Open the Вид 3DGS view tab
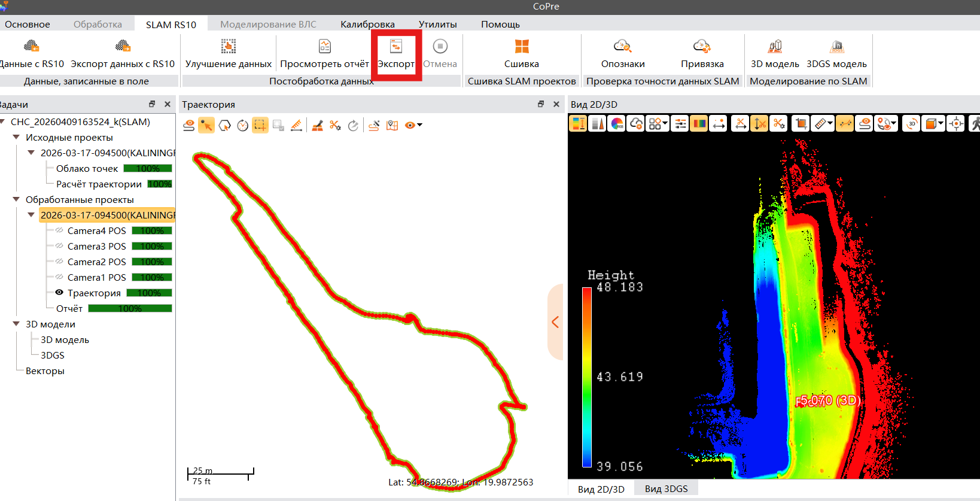 click(x=666, y=489)
